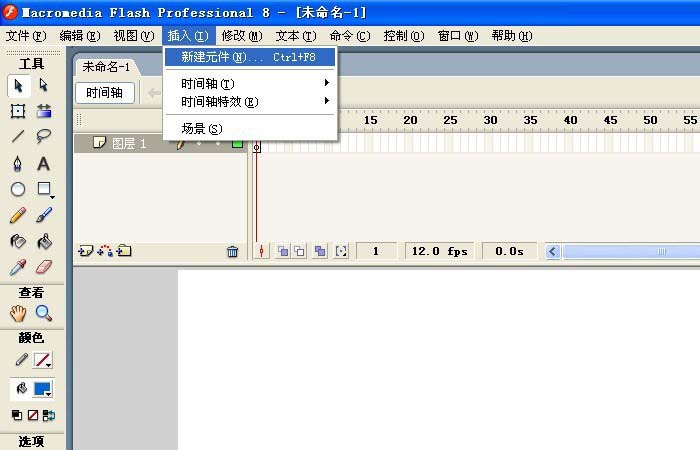Screen dimensions: 700x450
Task: Open the 窗口 (W) menu
Action: 458,36
